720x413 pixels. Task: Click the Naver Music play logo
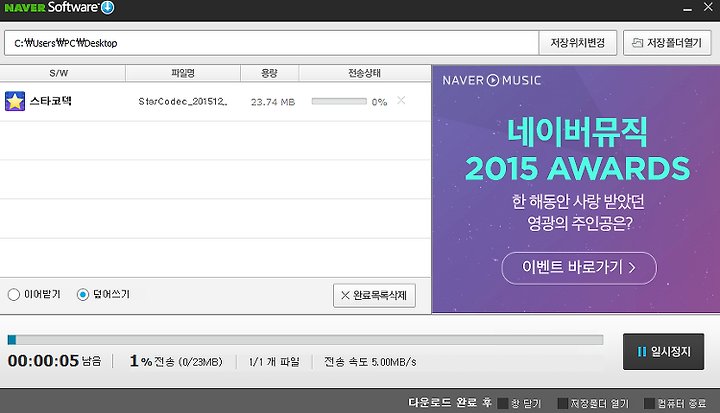(x=492, y=80)
